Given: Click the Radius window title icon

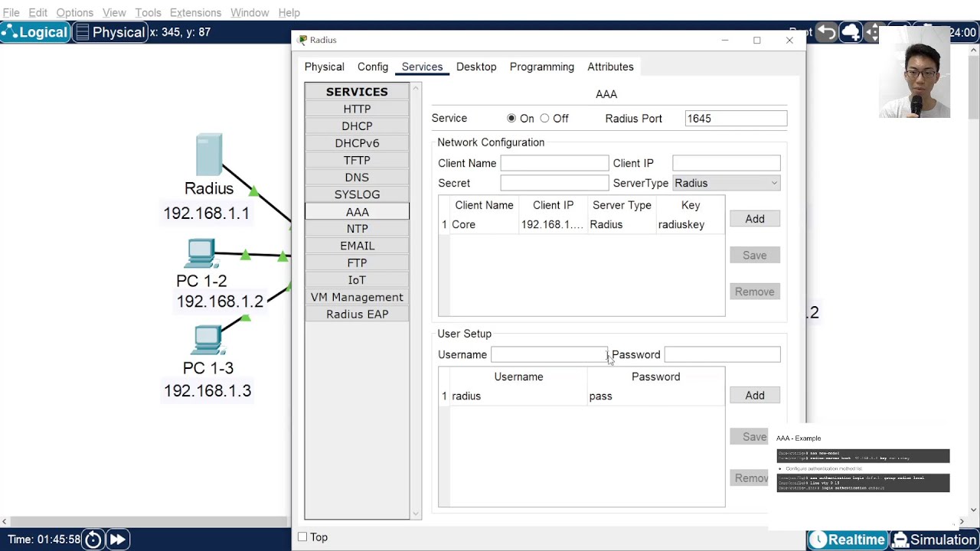Looking at the screenshot, I should click(303, 40).
